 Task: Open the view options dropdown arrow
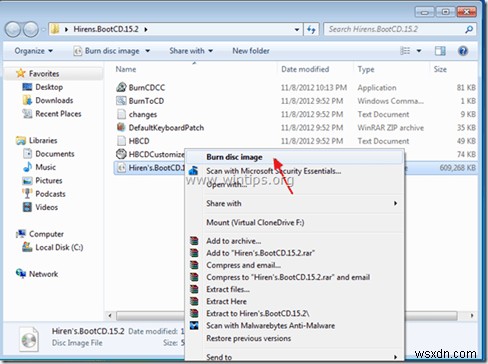pos(419,51)
